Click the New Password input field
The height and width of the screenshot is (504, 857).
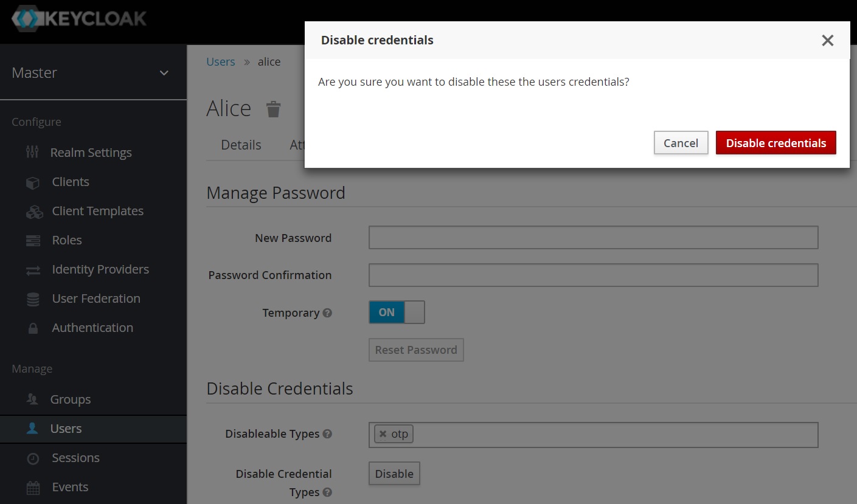point(593,238)
